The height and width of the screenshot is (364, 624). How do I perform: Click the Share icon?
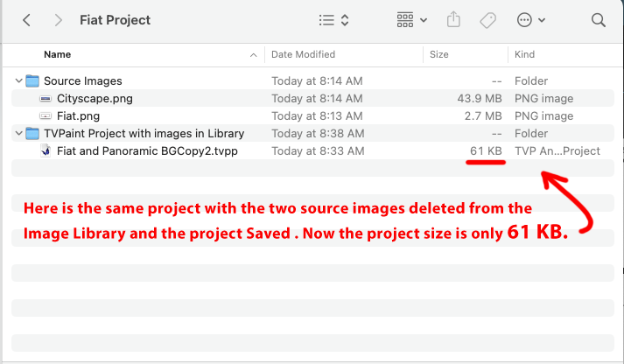pos(453,19)
